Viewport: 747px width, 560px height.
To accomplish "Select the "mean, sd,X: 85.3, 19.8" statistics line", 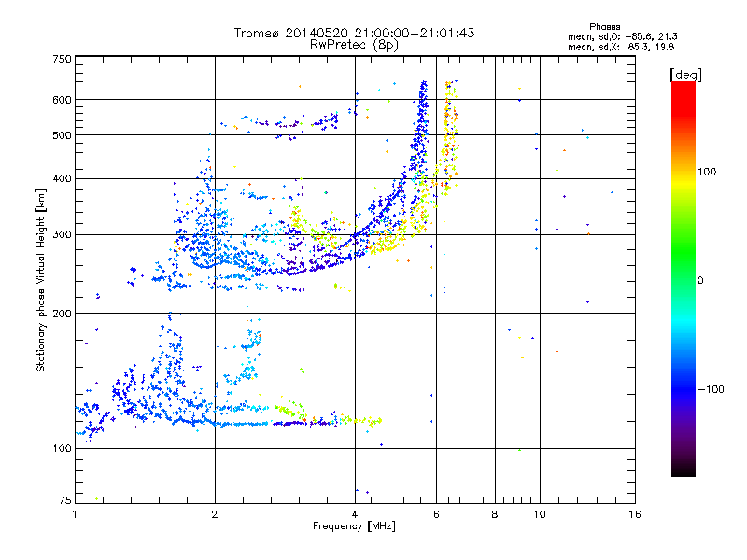I will pyautogui.click(x=621, y=47).
